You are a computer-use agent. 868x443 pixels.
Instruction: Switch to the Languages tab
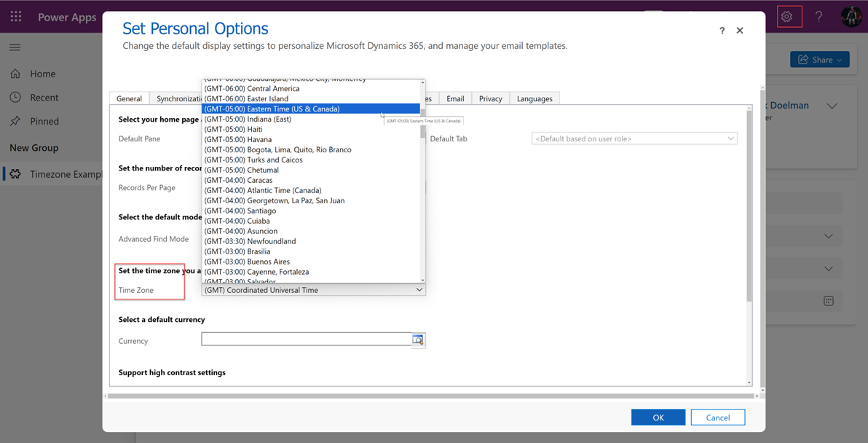point(534,99)
